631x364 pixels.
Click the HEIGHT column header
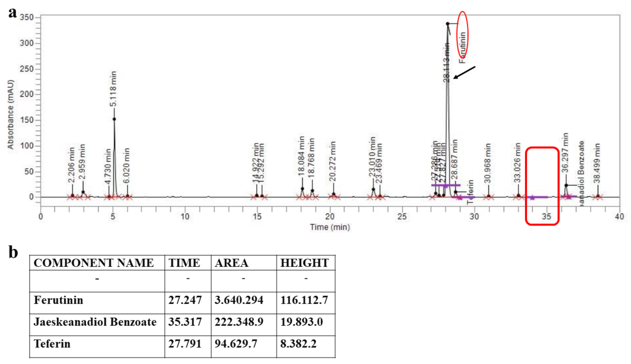[304, 263]
